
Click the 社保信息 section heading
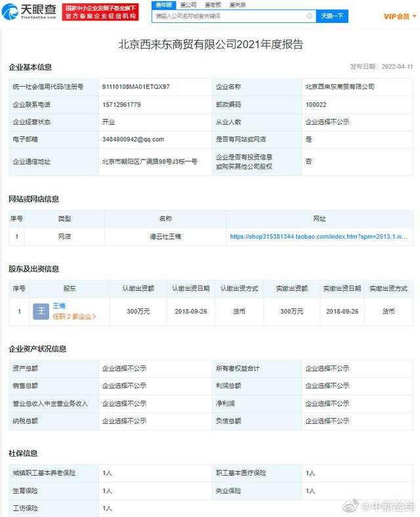pyautogui.click(x=23, y=453)
